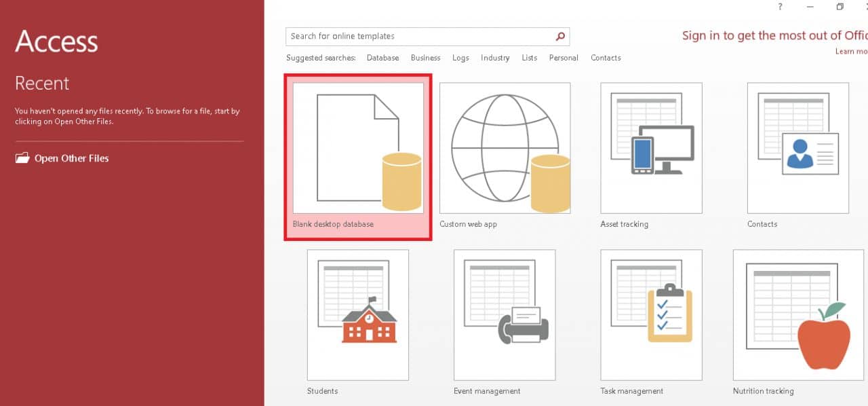The height and width of the screenshot is (406, 868).
Task: Select the Blank desktop database template
Action: tap(358, 148)
